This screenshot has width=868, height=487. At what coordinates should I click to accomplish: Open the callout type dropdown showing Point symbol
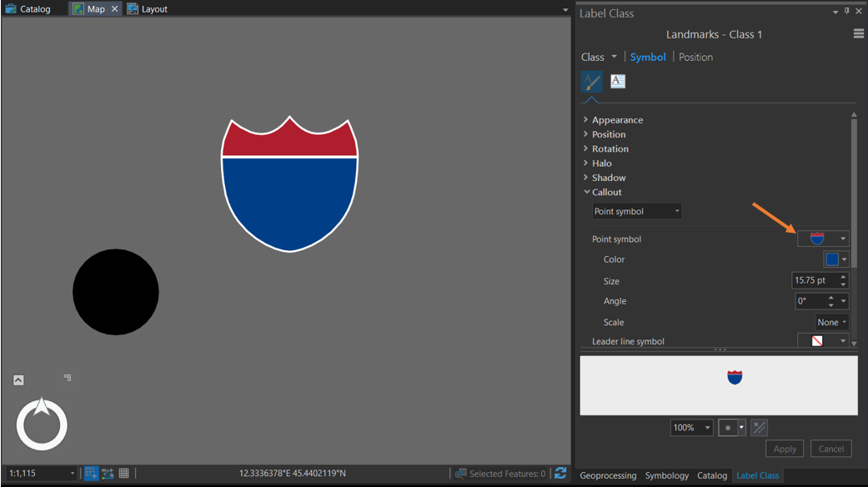click(636, 211)
